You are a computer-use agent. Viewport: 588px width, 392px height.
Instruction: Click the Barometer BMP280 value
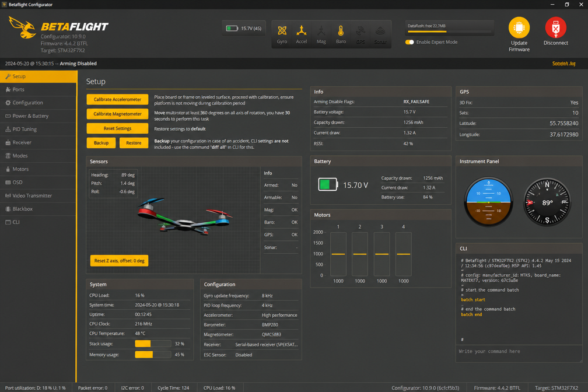[x=269, y=325]
